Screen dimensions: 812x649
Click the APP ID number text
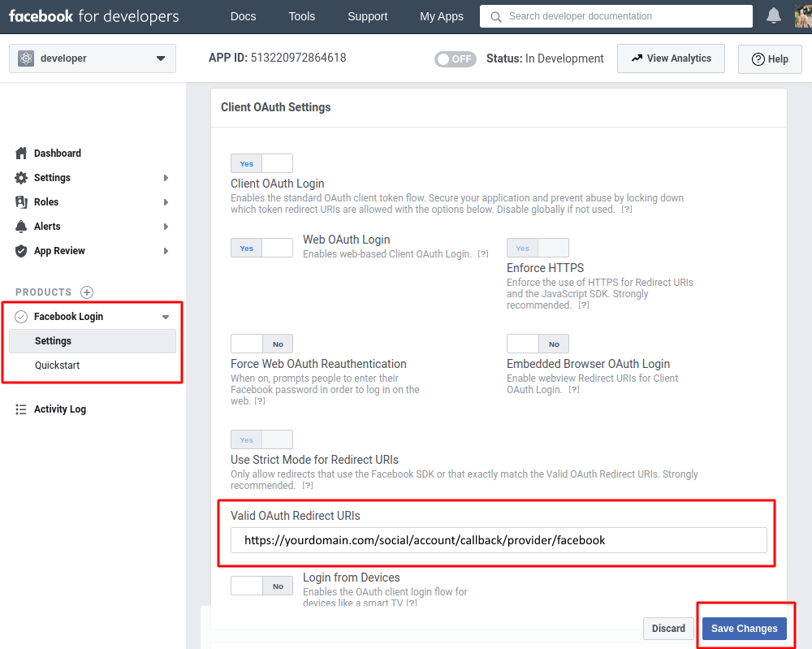[298, 58]
